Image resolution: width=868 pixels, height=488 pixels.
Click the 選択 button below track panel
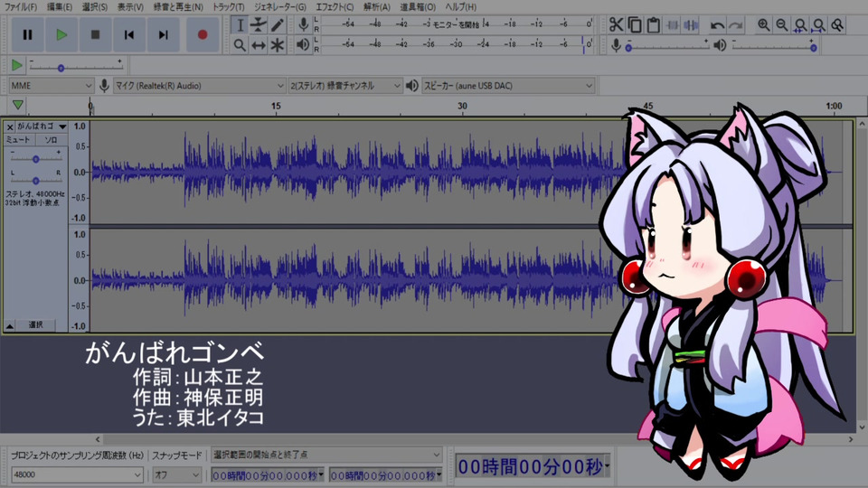(35, 325)
